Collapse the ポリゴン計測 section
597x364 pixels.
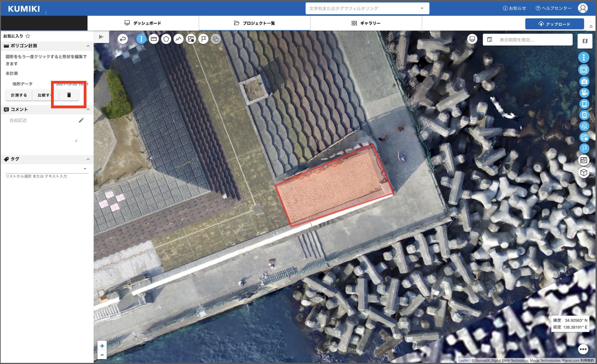click(88, 46)
